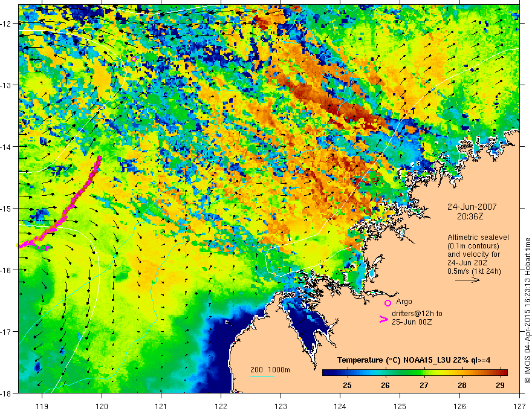
Task: Click the date label 24-Jun-2007
Action: click(472, 207)
